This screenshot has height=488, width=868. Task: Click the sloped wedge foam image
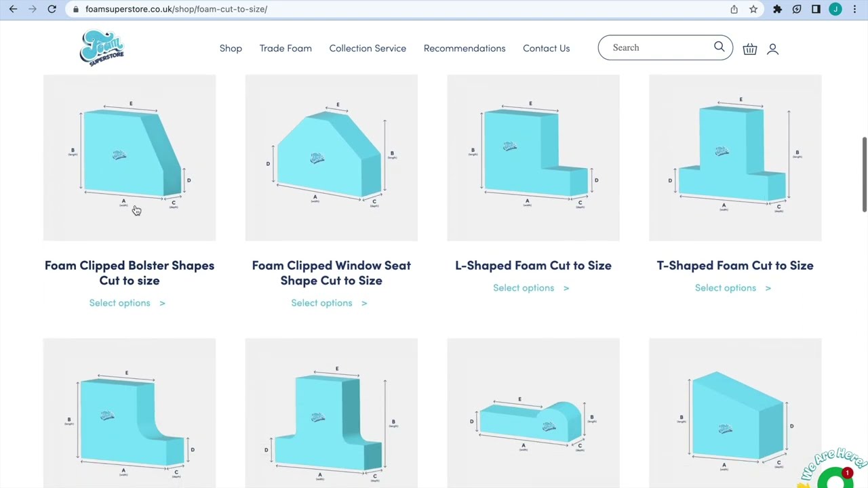pyautogui.click(x=735, y=413)
